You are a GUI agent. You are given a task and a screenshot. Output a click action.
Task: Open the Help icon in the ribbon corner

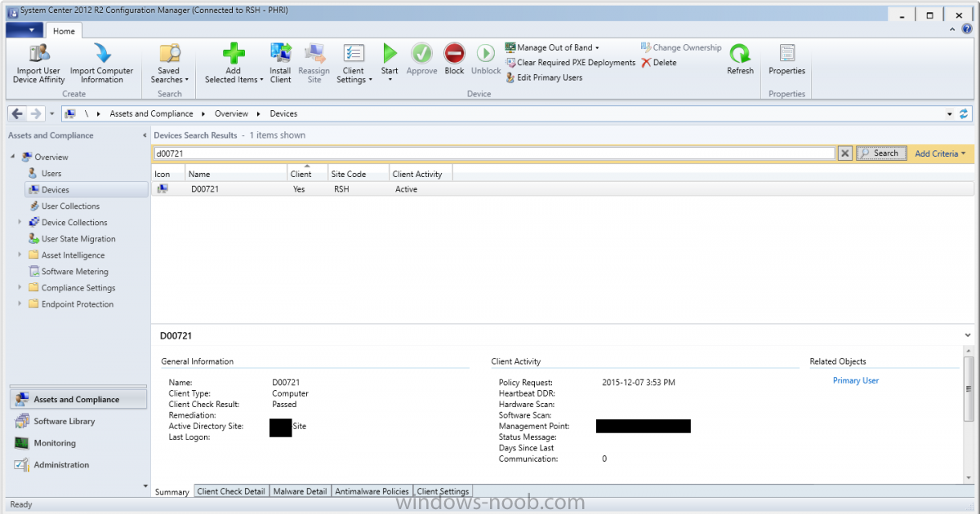(x=967, y=30)
